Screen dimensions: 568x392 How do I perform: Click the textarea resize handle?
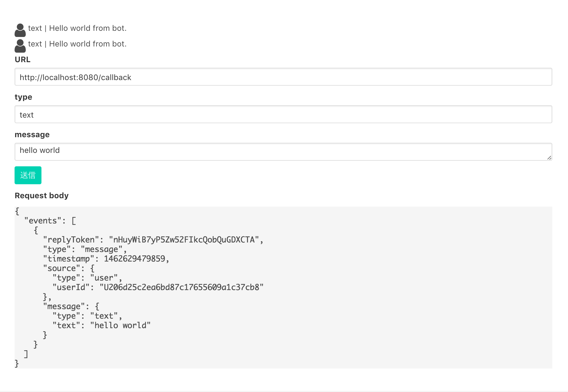tap(549, 158)
